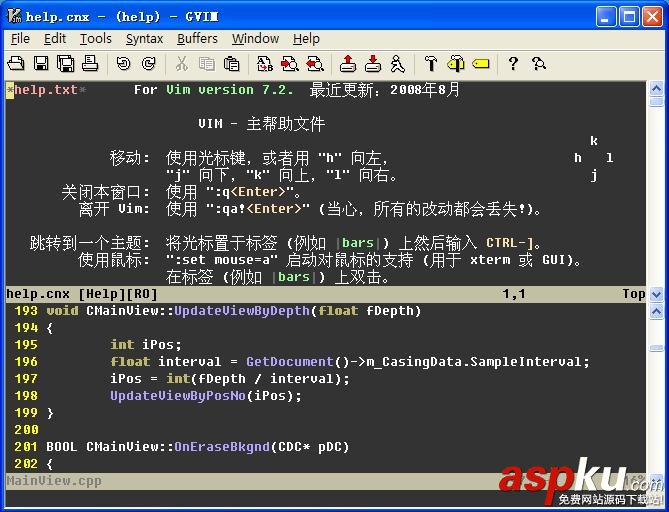Click the 'Vim version 7.2.' text
The height and width of the screenshot is (512, 669).
pos(230,90)
